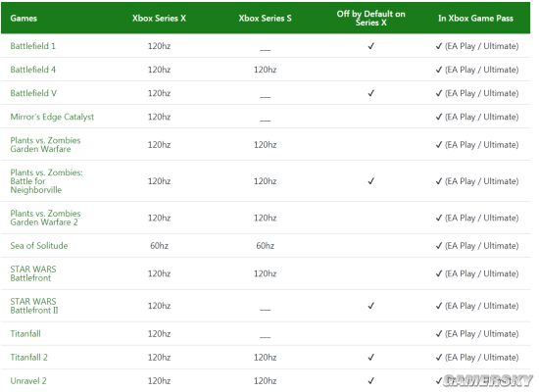This screenshot has height=392, width=539.
Task: Click the Xbox Series X column header
Action: pos(159,19)
